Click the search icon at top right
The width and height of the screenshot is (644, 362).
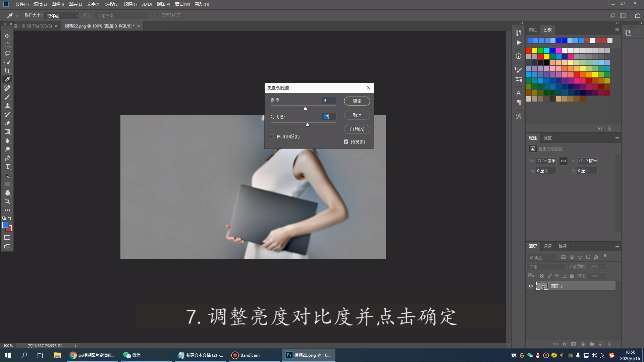click(x=612, y=15)
